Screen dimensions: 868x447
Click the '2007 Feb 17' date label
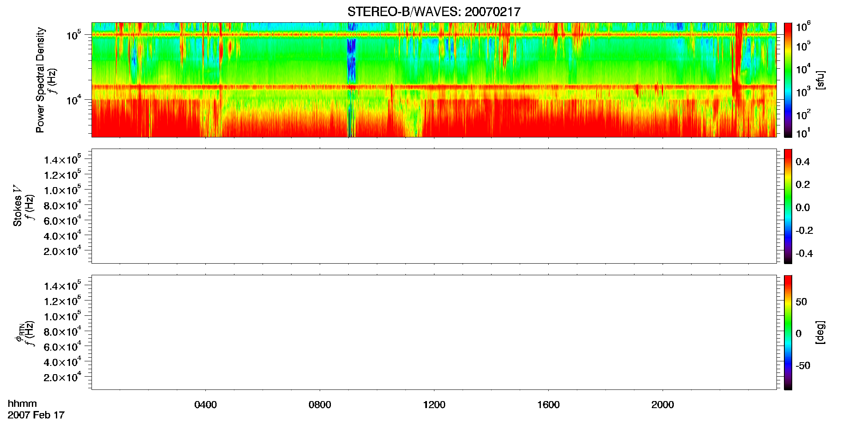[36, 415]
